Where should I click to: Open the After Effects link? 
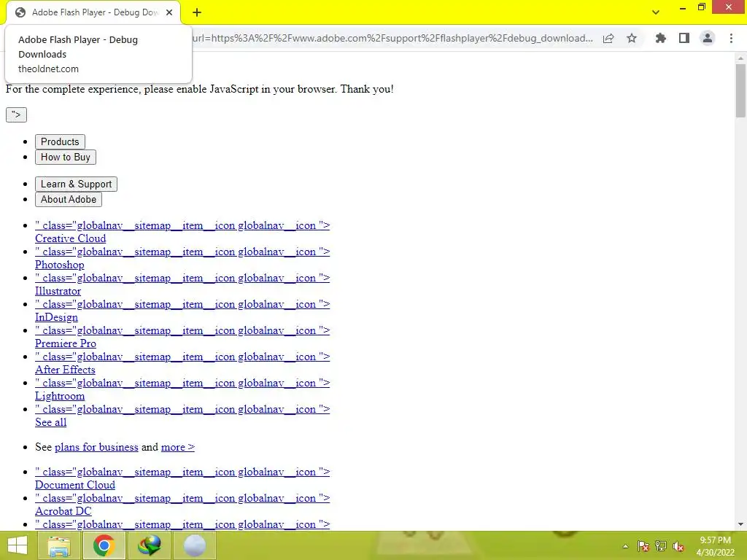(x=65, y=370)
